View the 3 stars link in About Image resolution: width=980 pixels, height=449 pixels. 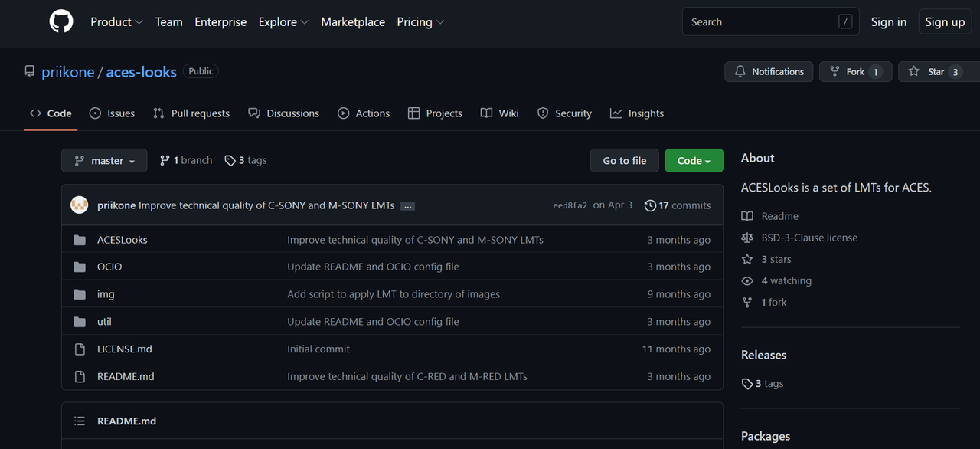click(766, 259)
